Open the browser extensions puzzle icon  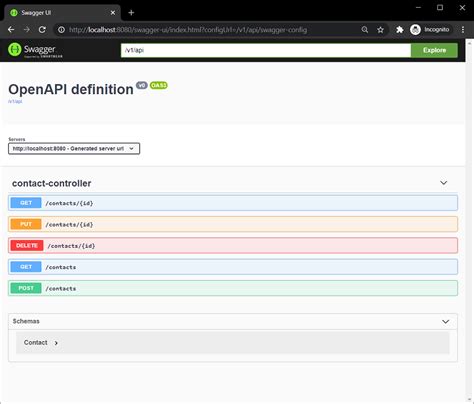[400, 30]
